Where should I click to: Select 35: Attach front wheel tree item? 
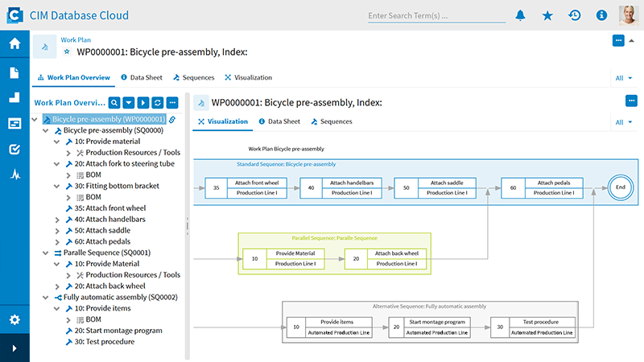point(105,208)
